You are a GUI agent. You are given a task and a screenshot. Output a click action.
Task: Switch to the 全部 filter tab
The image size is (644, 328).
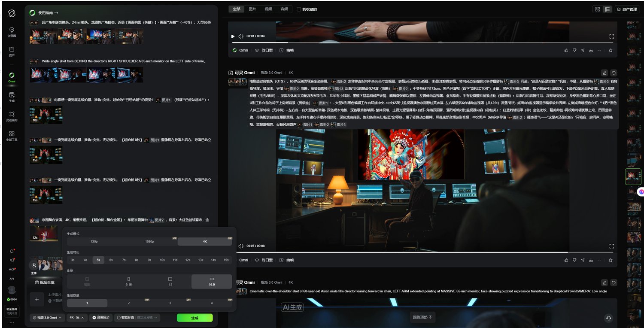(237, 9)
